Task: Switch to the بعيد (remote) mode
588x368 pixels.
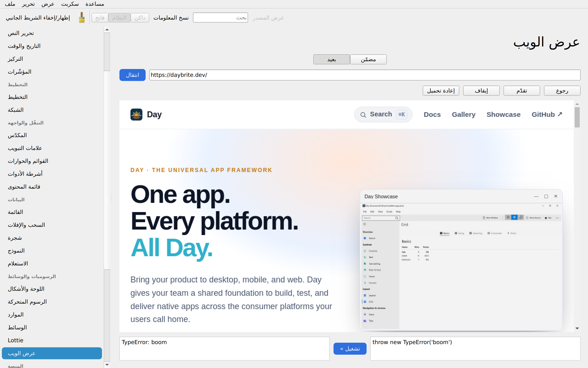Action: click(x=332, y=59)
